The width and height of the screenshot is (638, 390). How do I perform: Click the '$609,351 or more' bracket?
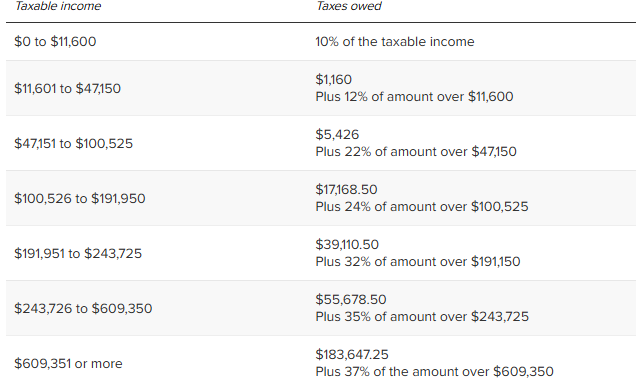pyautogui.click(x=68, y=363)
